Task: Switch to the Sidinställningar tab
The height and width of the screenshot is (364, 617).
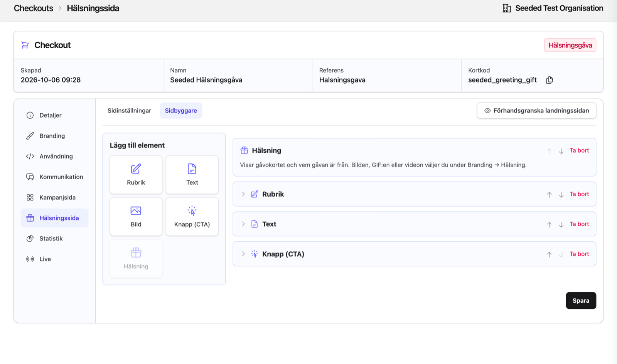Action: pyautogui.click(x=129, y=111)
